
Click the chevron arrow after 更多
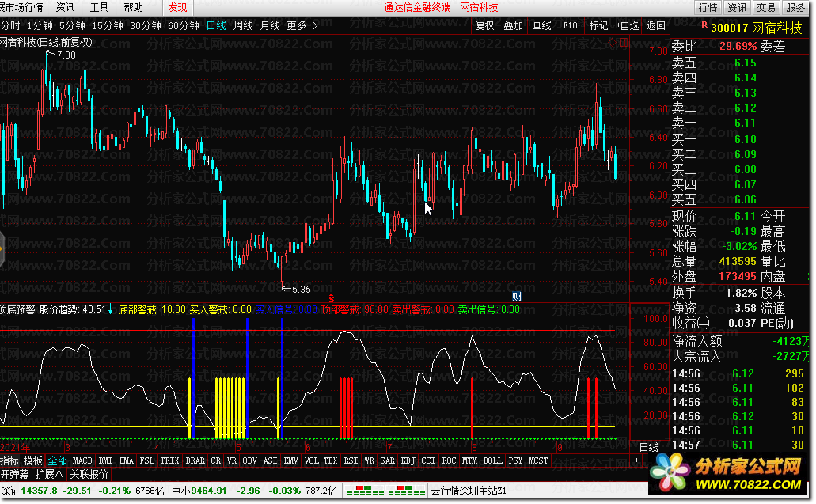(315, 25)
